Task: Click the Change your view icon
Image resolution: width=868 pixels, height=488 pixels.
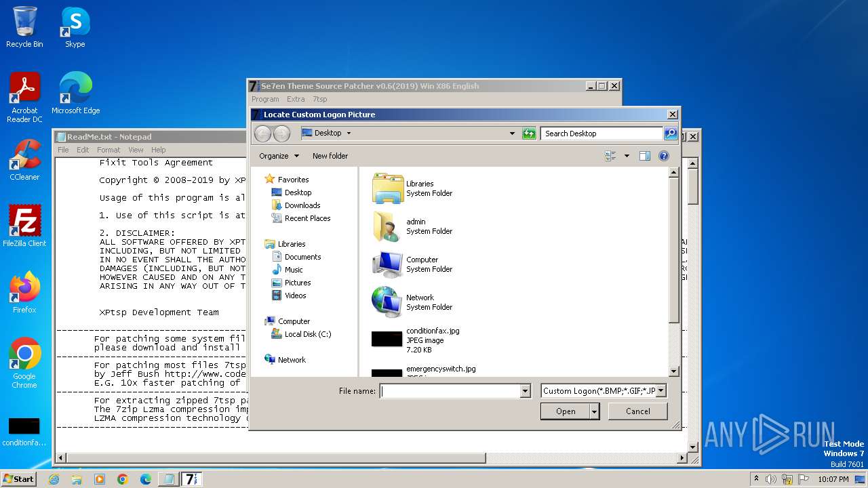Action: pyautogui.click(x=610, y=156)
